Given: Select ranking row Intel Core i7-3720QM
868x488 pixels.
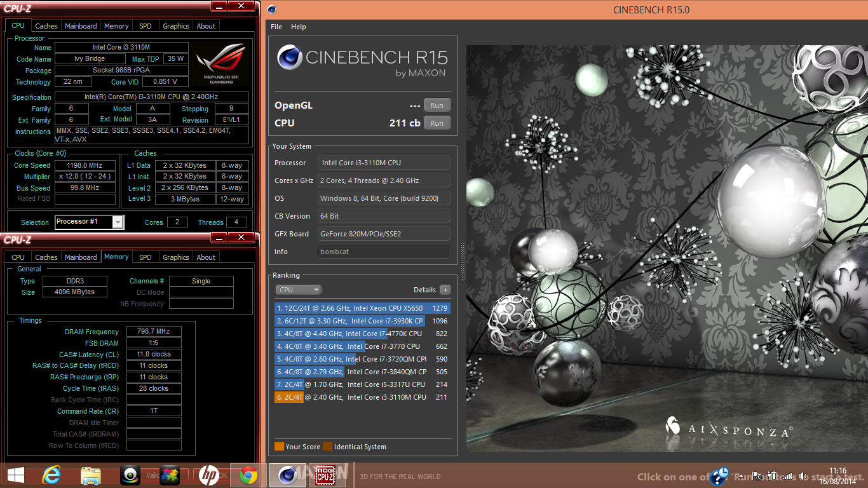Looking at the screenshot, I should pos(362,359).
